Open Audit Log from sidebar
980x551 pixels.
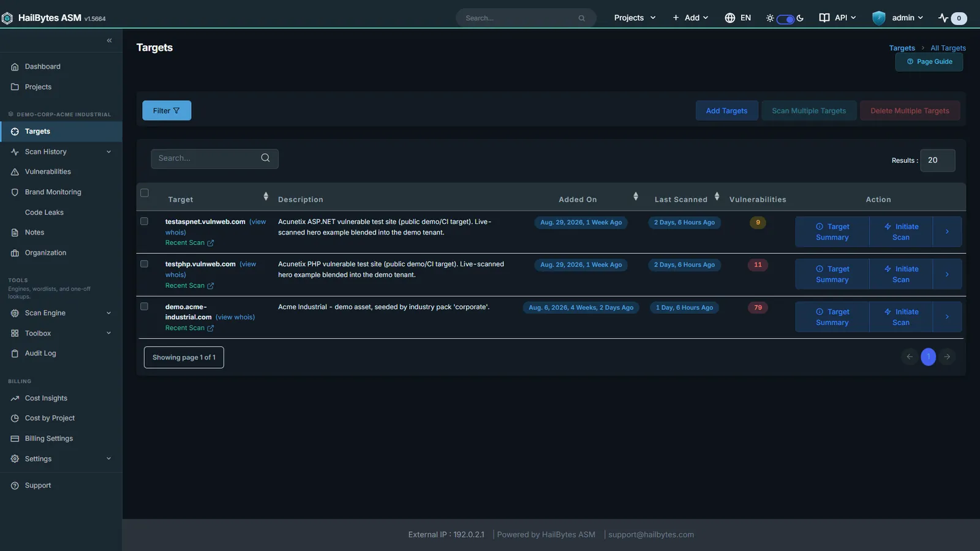click(x=61, y=353)
